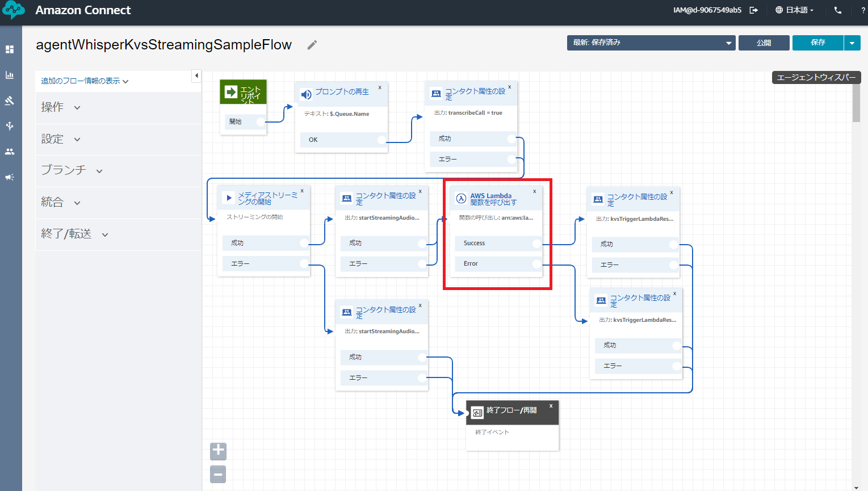Click the 関数の呼び出し: arn:aws:la... text

point(496,218)
